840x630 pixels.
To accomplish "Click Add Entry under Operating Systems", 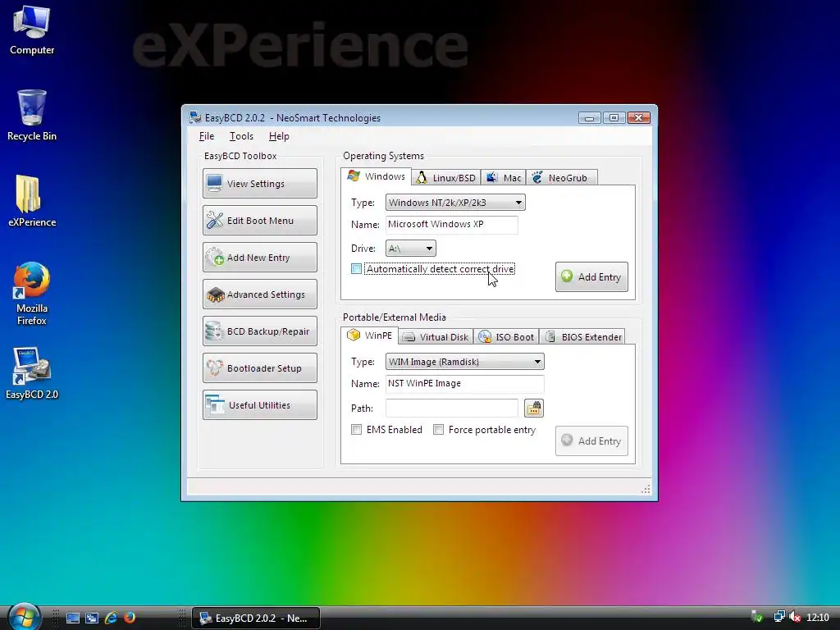I will [x=591, y=277].
